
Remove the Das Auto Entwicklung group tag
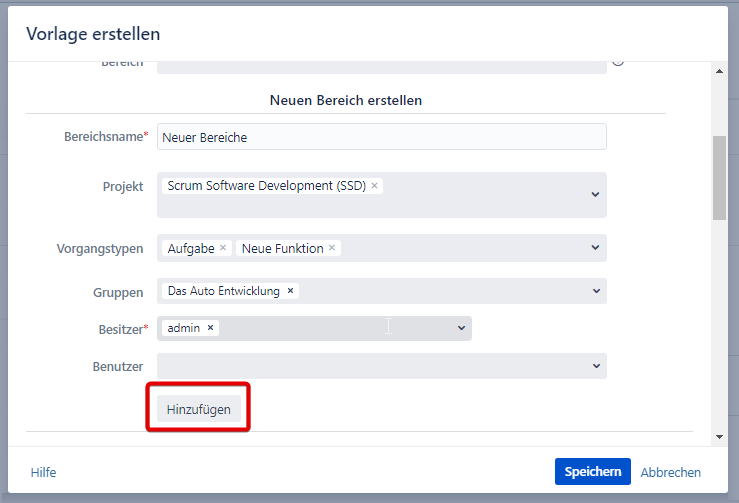pyautogui.click(x=290, y=291)
